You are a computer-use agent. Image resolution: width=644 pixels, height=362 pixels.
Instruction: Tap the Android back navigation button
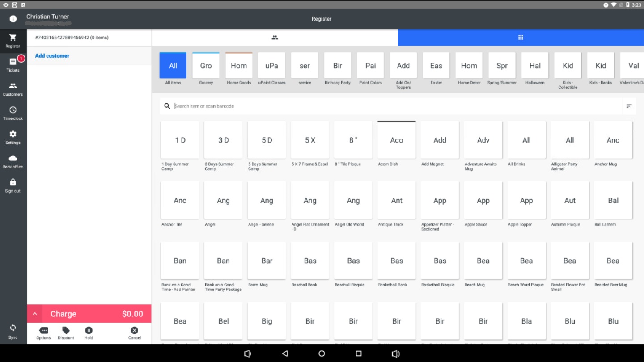(285, 354)
